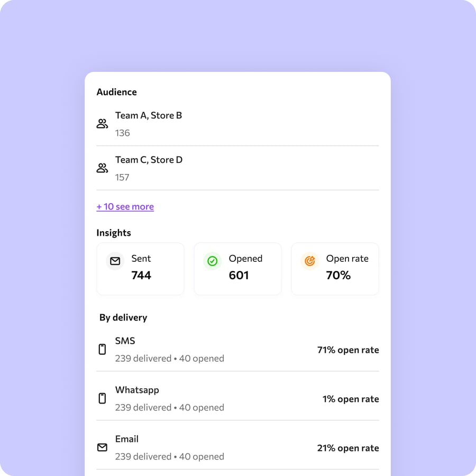Open the '+ 10 see more' link
Image resolution: width=476 pixels, height=476 pixels.
[125, 207]
